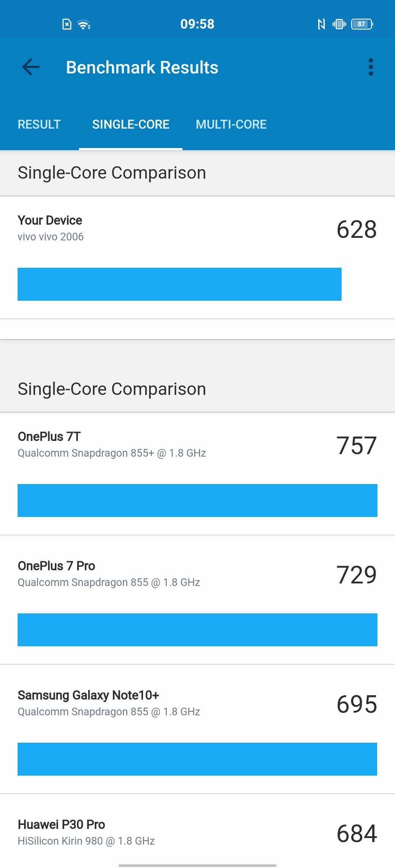Tap the OnePlus 7T comparison entry

(197, 474)
